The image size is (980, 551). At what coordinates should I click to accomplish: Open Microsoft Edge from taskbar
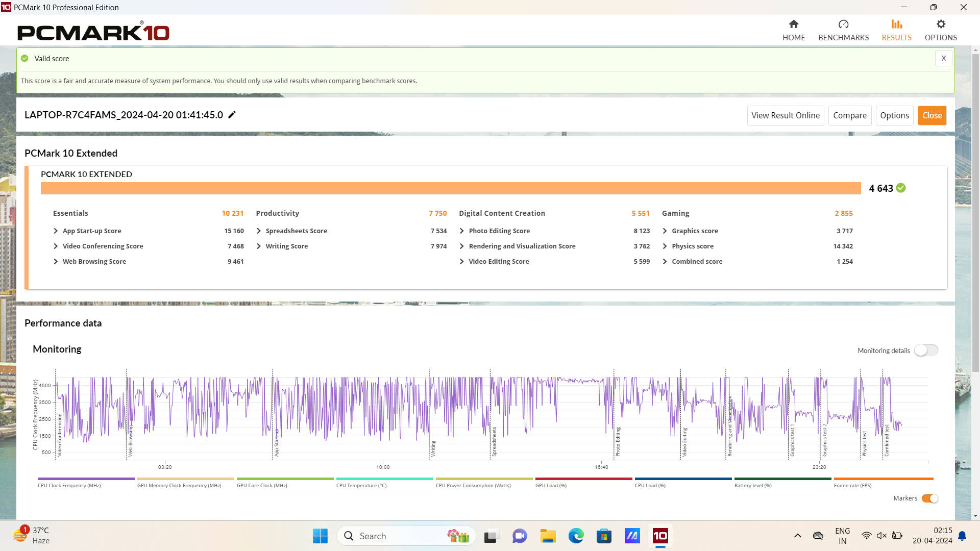[x=576, y=536]
